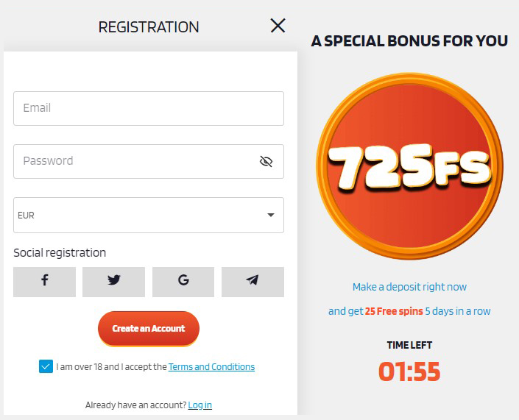Viewport: 519px width, 420px height.
Task: Select the 25 Free spins text
Action: point(394,311)
